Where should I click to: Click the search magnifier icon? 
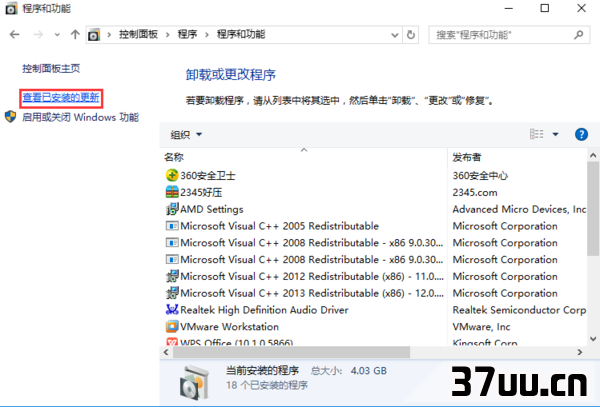(x=579, y=35)
